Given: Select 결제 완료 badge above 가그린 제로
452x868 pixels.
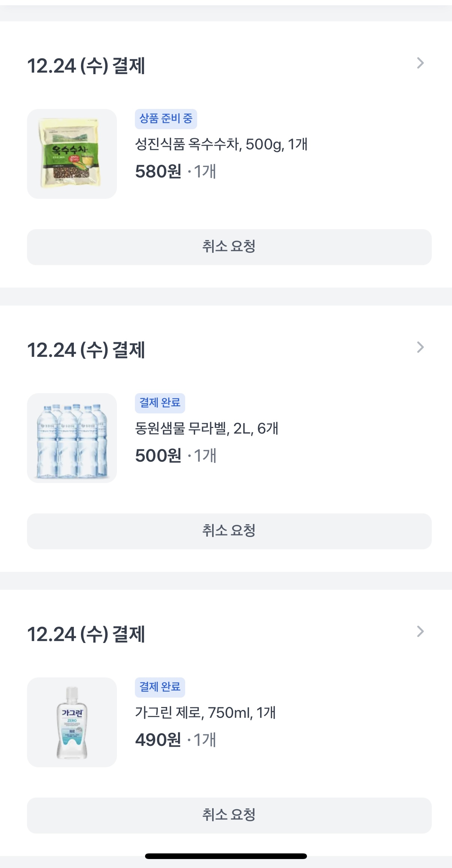Looking at the screenshot, I should 160,687.
